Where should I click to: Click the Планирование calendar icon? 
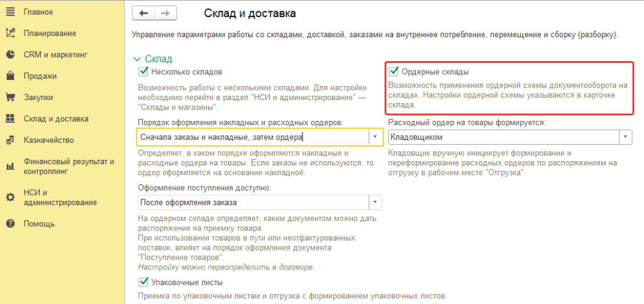[x=10, y=33]
